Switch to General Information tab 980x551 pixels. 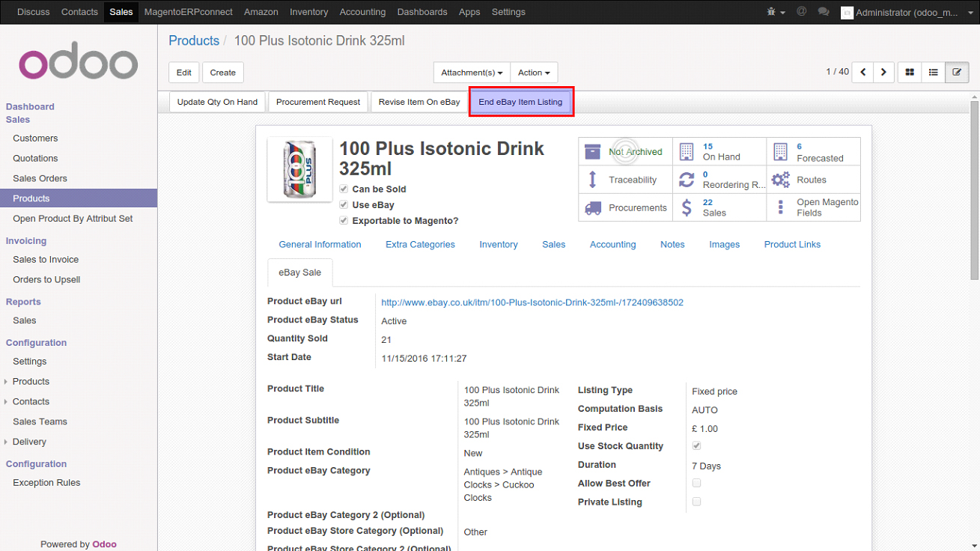pyautogui.click(x=320, y=245)
